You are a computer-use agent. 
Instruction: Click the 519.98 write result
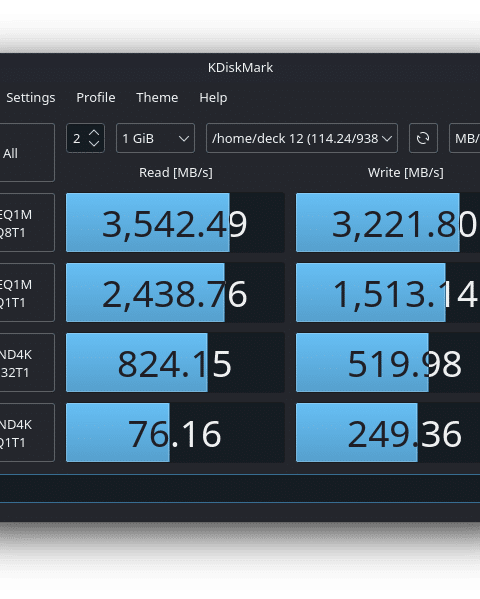pos(388,363)
